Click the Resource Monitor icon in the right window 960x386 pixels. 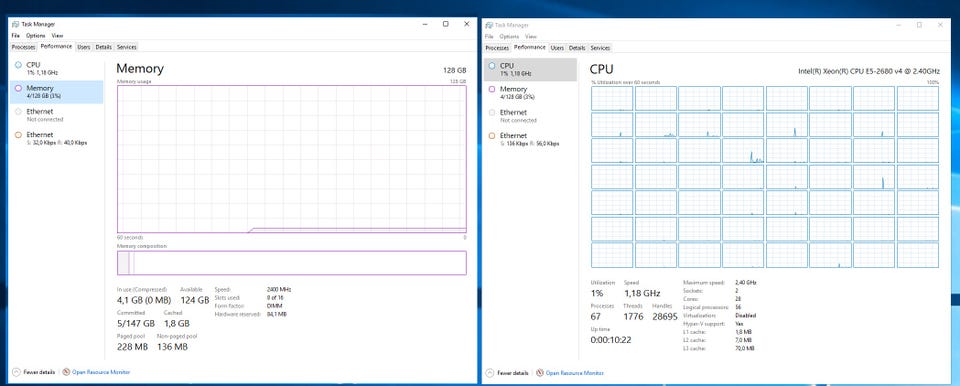click(x=539, y=373)
